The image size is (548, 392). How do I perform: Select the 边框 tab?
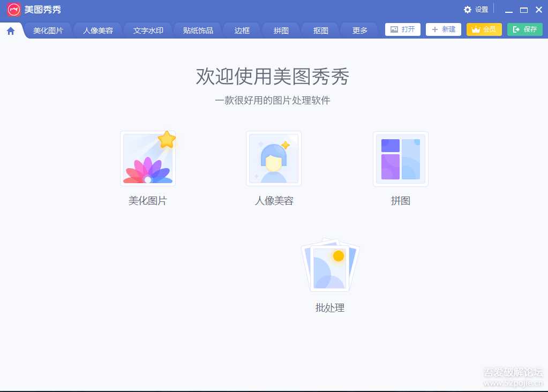point(242,31)
